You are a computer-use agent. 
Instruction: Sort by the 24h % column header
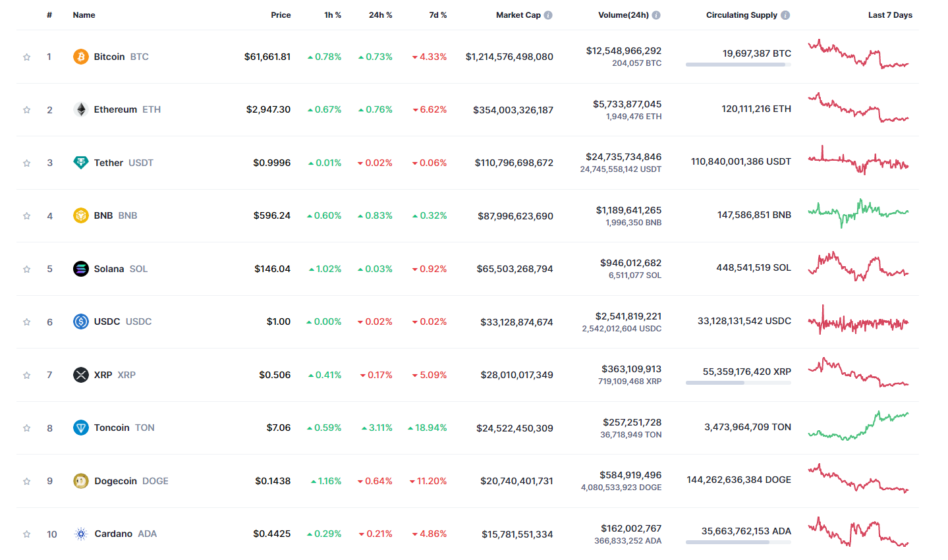click(x=380, y=14)
